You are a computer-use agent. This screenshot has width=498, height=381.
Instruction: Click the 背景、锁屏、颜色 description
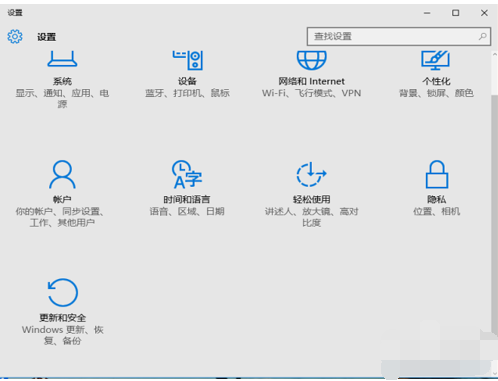(436, 93)
